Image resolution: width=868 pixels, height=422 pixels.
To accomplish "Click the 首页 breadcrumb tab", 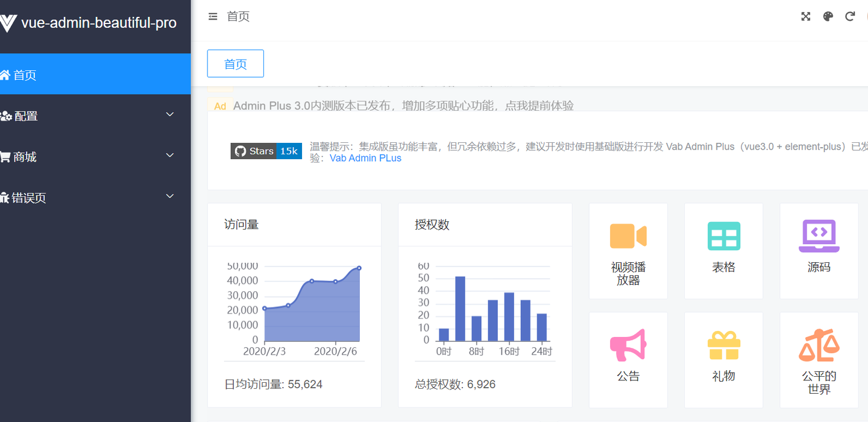I will click(x=235, y=63).
